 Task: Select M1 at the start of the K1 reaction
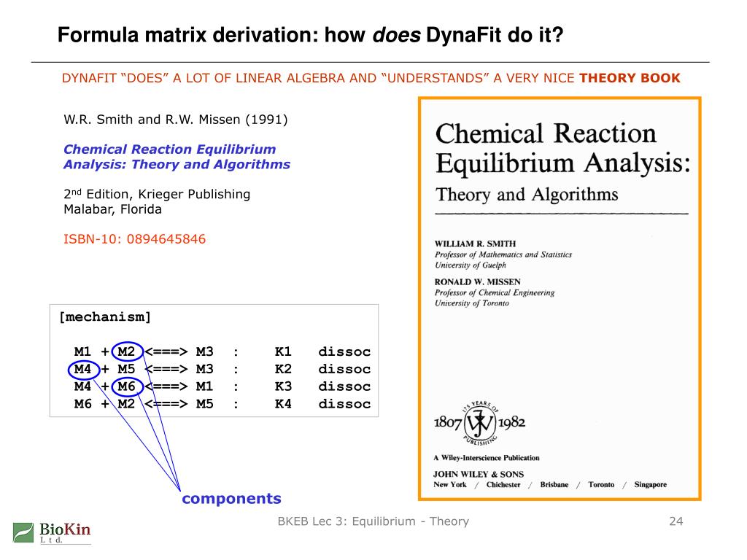[82, 352]
